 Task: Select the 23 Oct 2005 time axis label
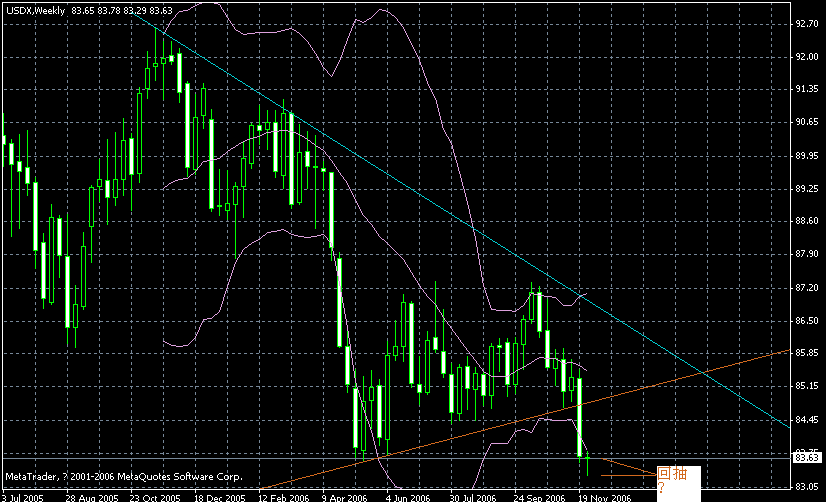(155, 498)
